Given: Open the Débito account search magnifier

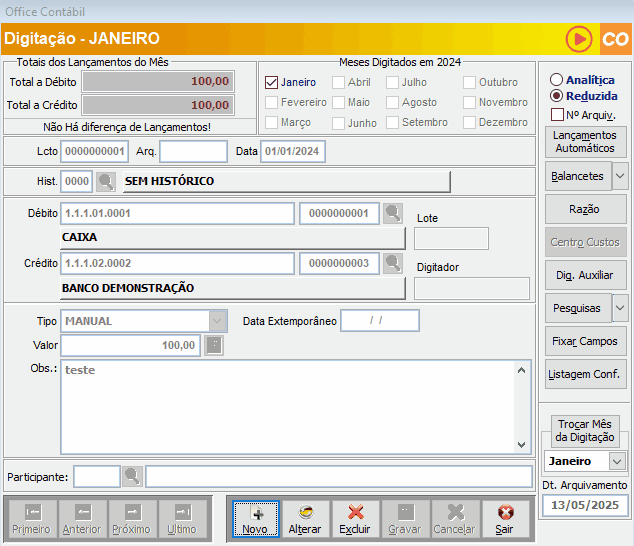Looking at the screenshot, I should coord(393,214).
